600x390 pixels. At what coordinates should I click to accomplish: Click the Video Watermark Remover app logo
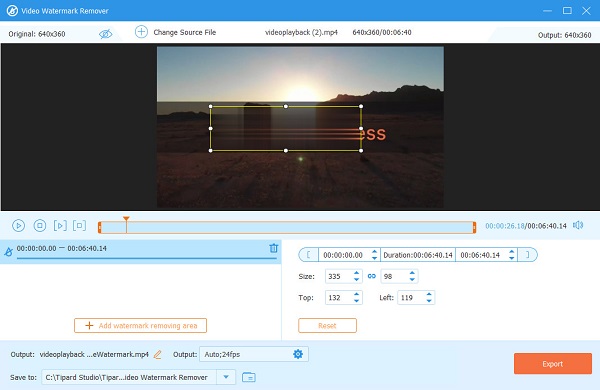pos(12,10)
